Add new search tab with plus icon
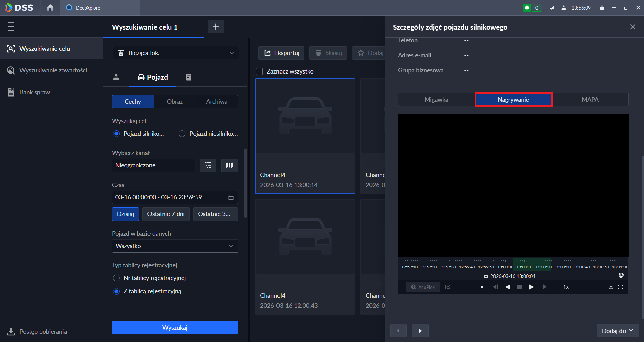 point(216,27)
